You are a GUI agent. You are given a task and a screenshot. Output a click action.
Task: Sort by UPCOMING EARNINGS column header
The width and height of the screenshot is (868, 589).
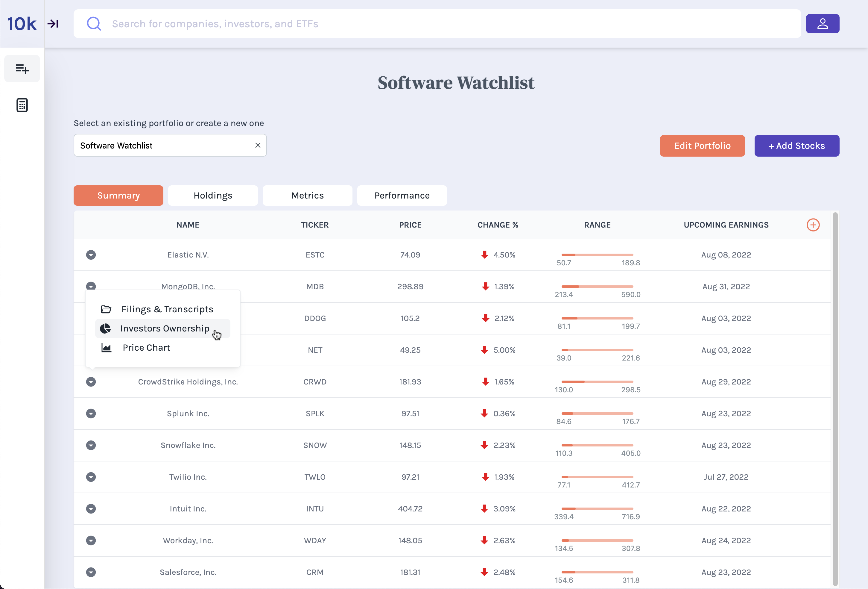point(726,225)
